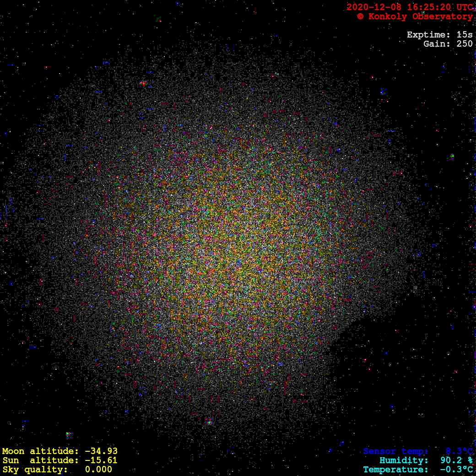Click the Sky quality label
Image resolution: width=476 pixels, height=476 pixels.
[x=35, y=470]
